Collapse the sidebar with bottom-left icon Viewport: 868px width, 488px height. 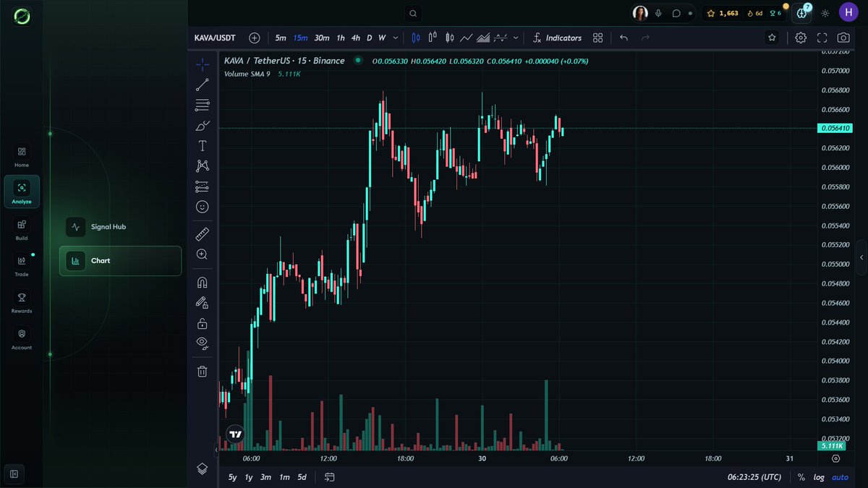pos(14,474)
